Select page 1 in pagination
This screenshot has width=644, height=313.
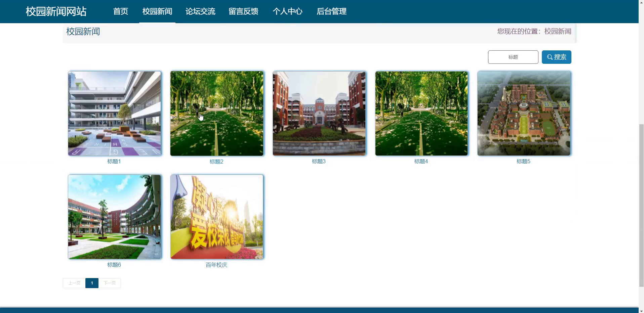click(92, 283)
